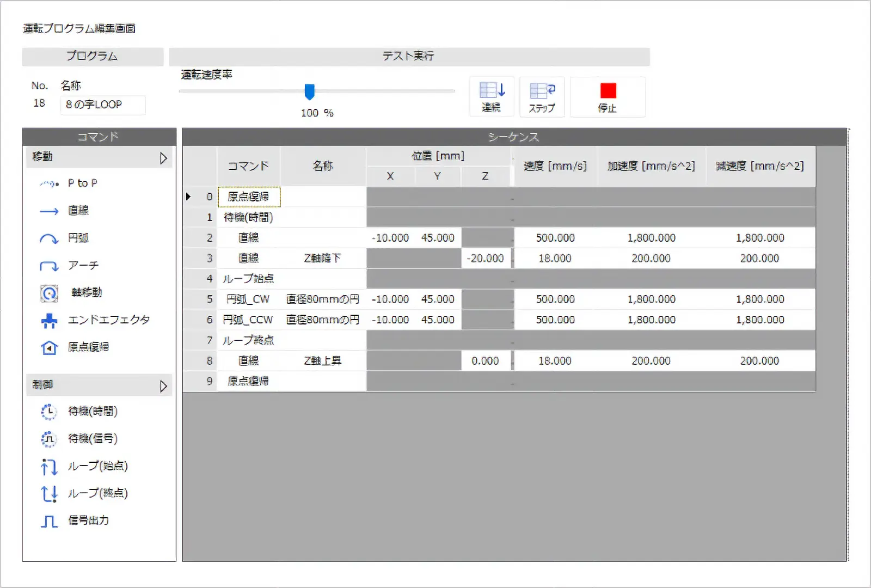Select row 4 ループ始点 cell
The image size is (871, 588).
(x=249, y=279)
